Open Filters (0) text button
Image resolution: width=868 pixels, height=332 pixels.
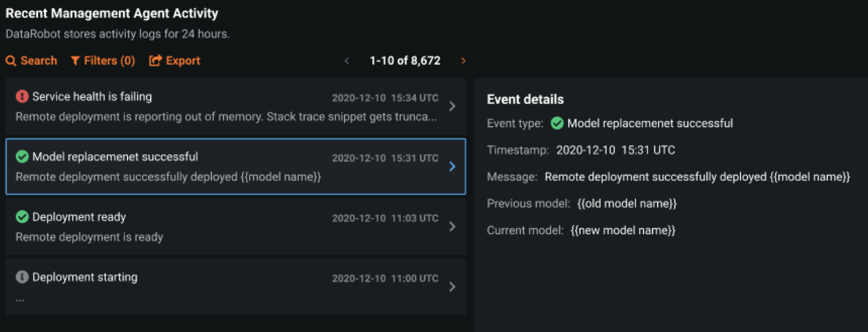109,61
